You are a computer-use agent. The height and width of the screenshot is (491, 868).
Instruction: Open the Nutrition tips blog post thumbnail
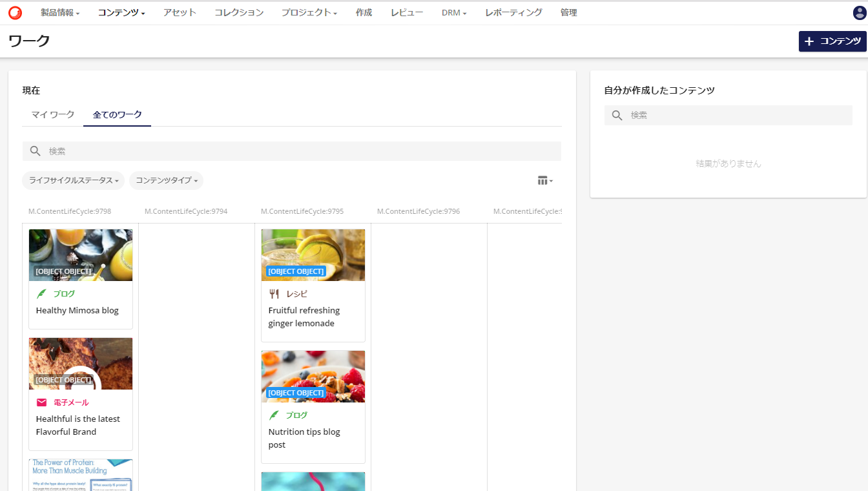pos(313,377)
